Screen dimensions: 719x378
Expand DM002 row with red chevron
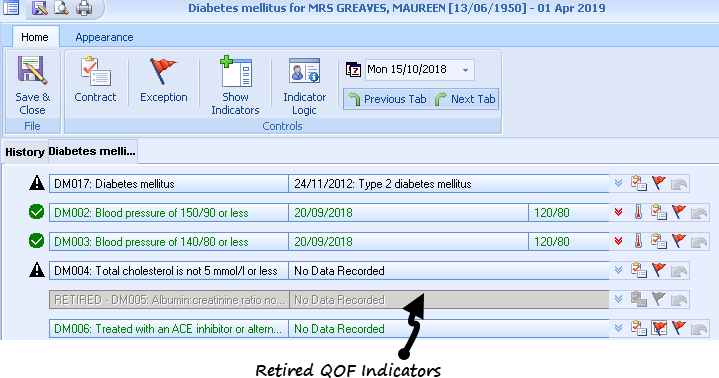(618, 212)
